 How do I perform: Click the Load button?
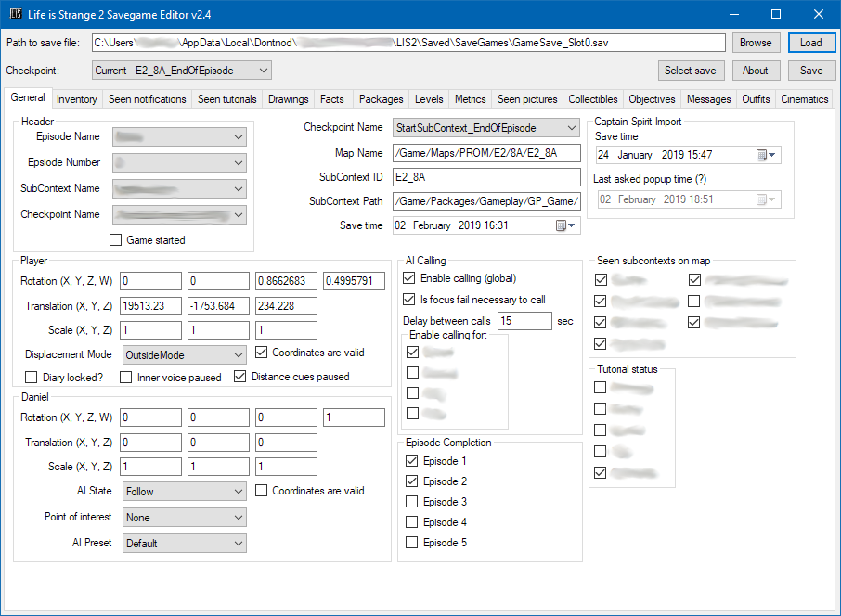811,43
